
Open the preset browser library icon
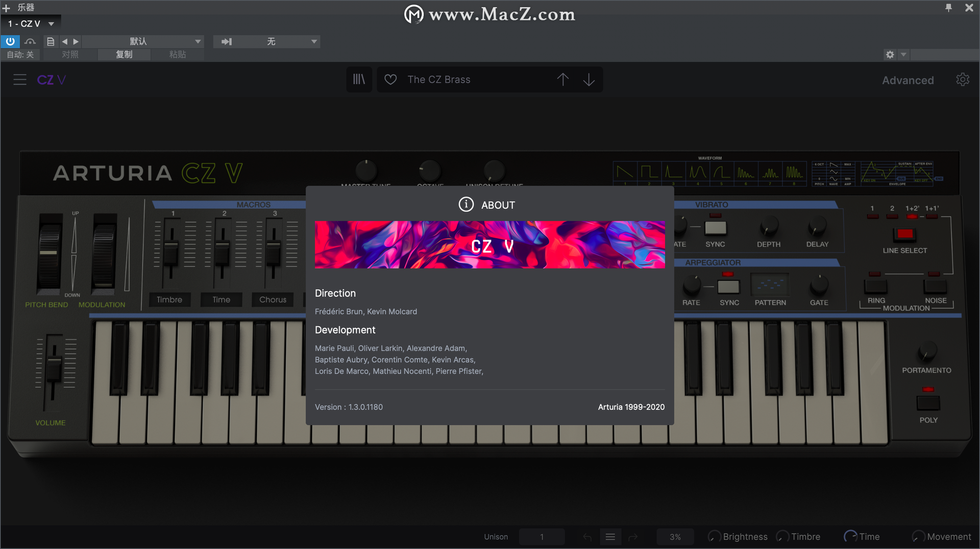point(359,80)
